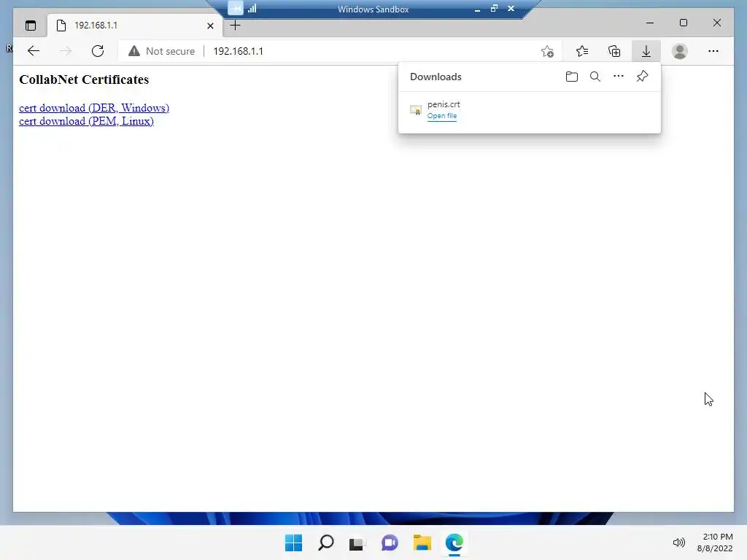
Task: Minimize the Edge browser window
Action: (650, 23)
